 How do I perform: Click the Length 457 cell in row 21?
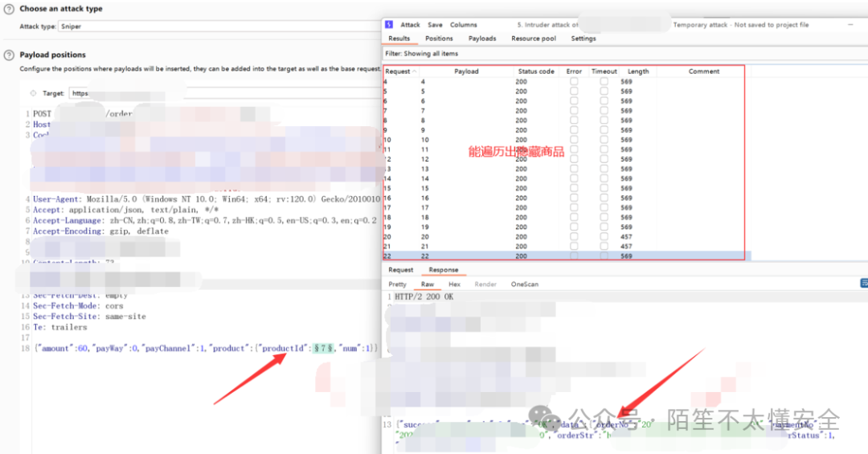[626, 247]
